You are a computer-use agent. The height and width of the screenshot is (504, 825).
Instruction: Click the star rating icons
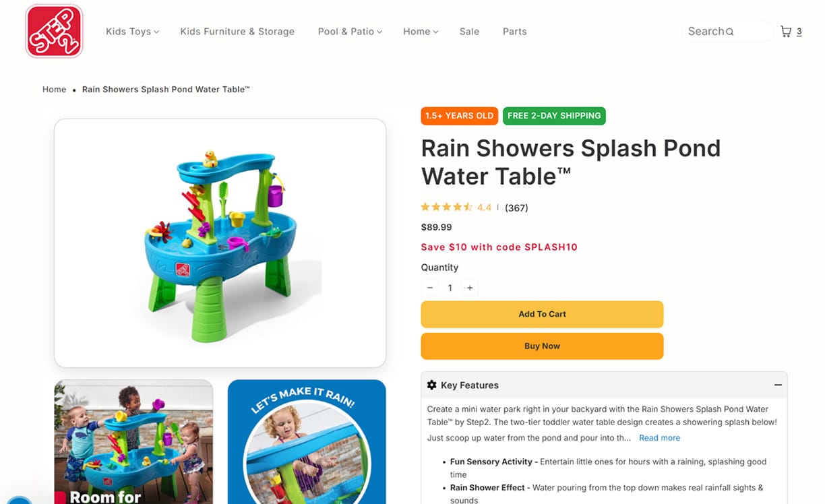point(447,208)
